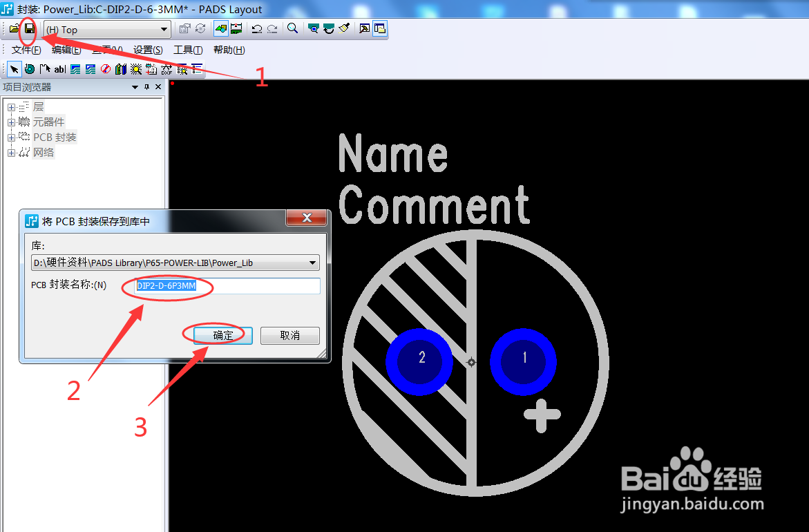Viewport: 809px width, 532px height.
Task: Open the 文件(F) menu
Action: coord(26,50)
